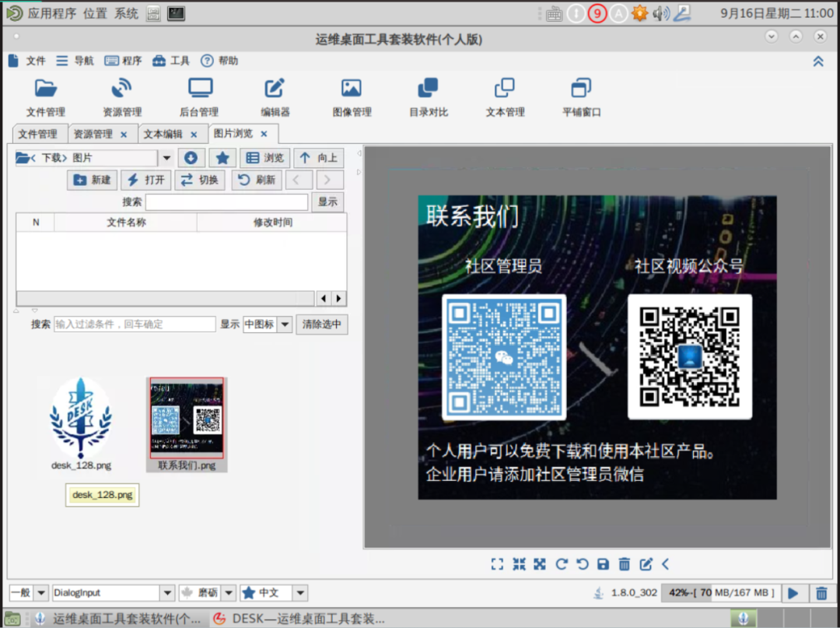Click the 新建 button
The width and height of the screenshot is (840, 628).
tap(92, 180)
